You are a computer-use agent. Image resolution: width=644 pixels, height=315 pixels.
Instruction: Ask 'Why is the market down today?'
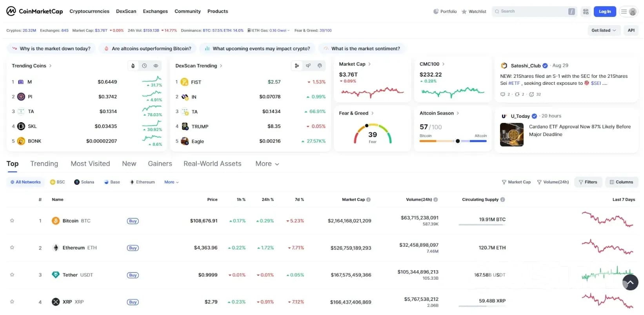pyautogui.click(x=51, y=49)
